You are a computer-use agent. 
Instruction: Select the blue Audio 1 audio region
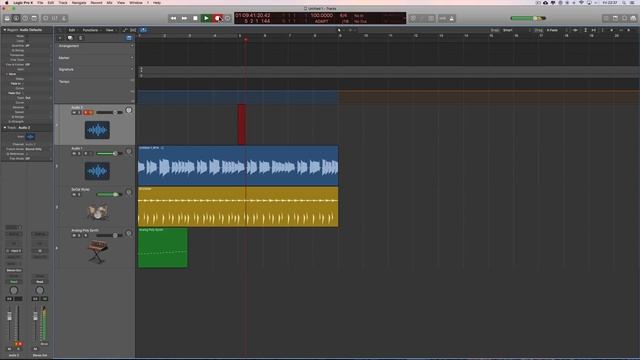(238, 166)
